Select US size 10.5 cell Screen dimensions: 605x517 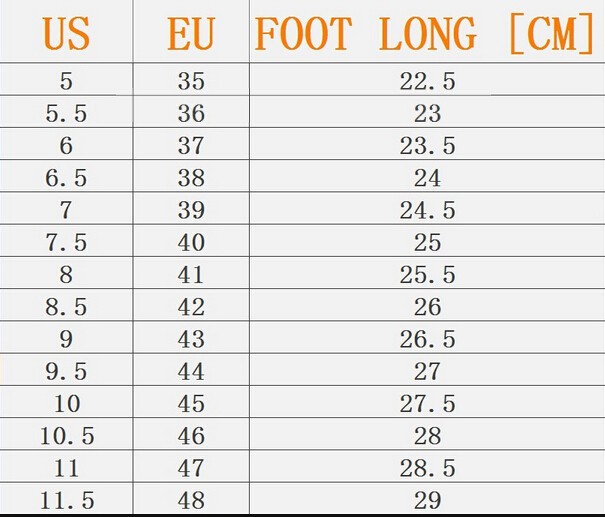pyautogui.click(x=67, y=436)
